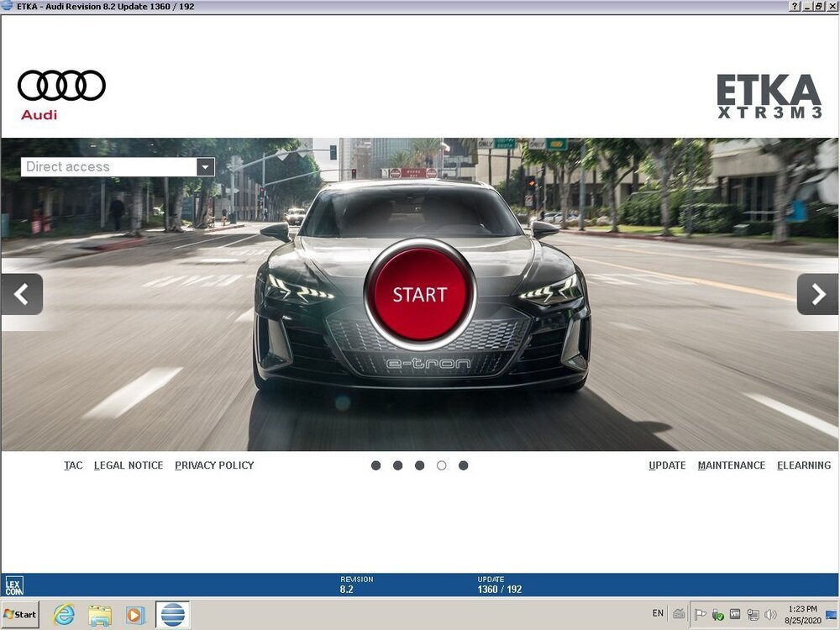Open the help question mark in title bar

coord(795,7)
